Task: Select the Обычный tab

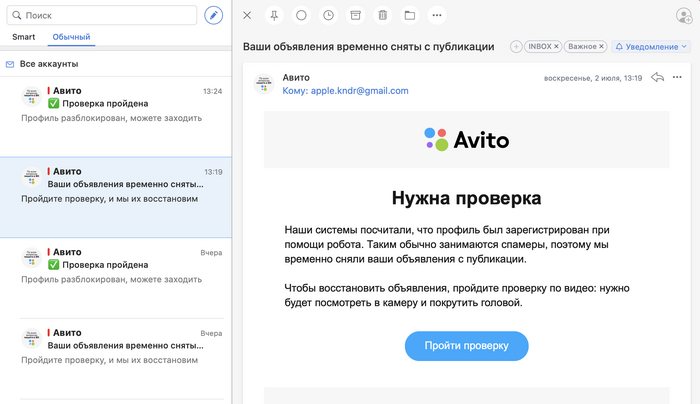Action: (72, 37)
